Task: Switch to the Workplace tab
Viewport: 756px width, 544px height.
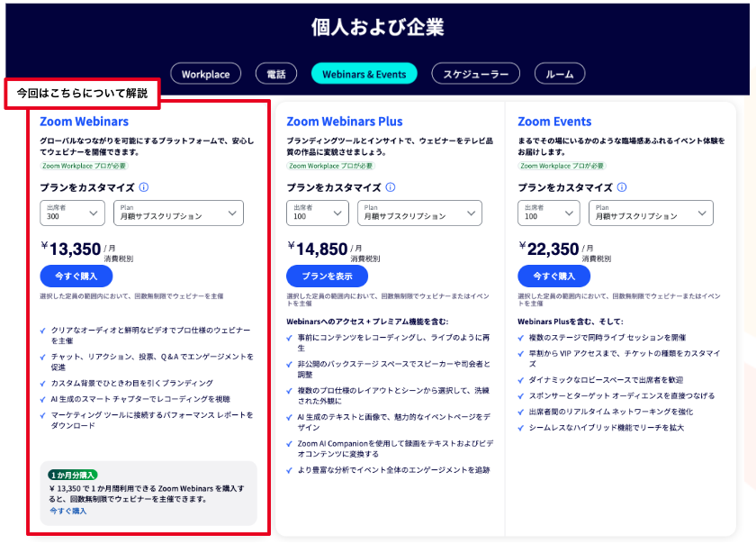Action: click(205, 74)
